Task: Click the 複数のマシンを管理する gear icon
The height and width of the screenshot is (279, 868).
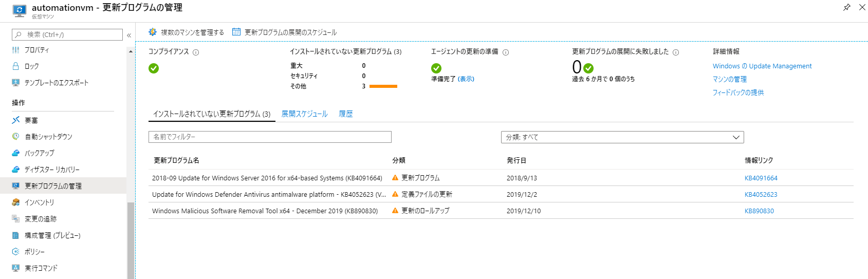Action: (153, 32)
